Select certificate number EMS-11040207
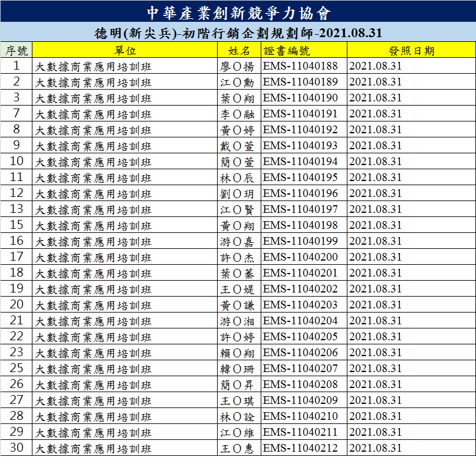476x457 pixels. (x=300, y=369)
